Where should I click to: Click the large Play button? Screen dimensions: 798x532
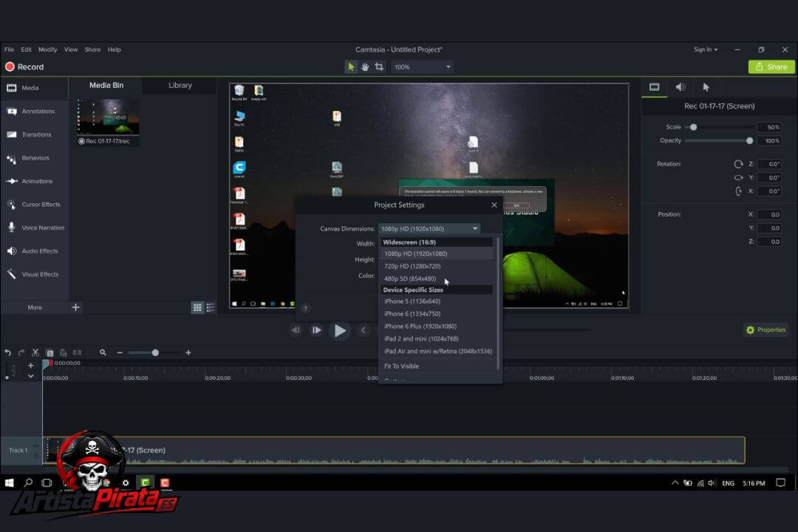340,330
